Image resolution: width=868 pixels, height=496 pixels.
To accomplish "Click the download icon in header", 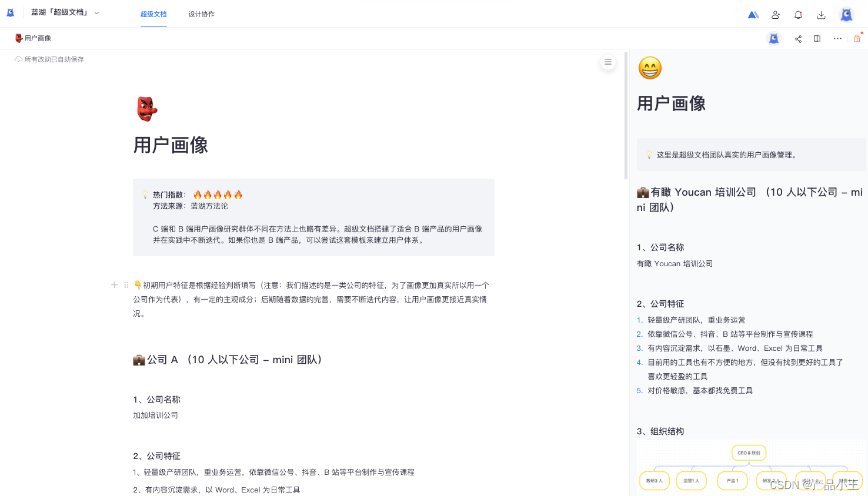I will (x=821, y=15).
